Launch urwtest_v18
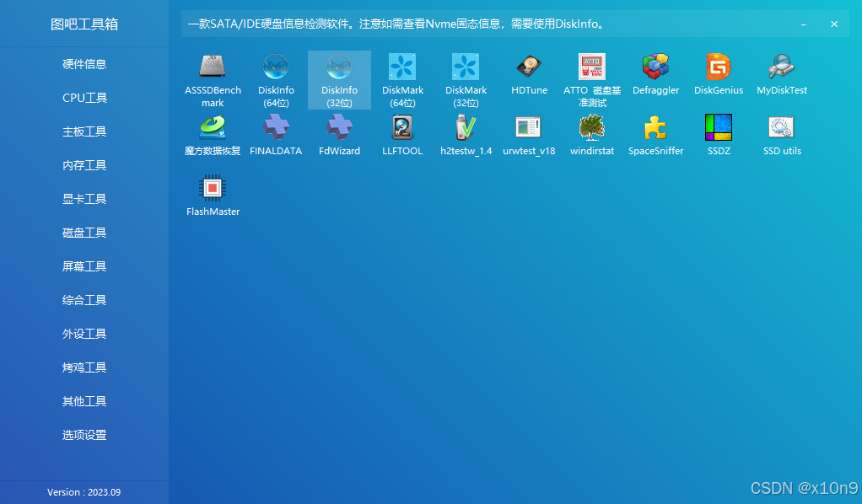Screen dimensions: 862x504 529,135
